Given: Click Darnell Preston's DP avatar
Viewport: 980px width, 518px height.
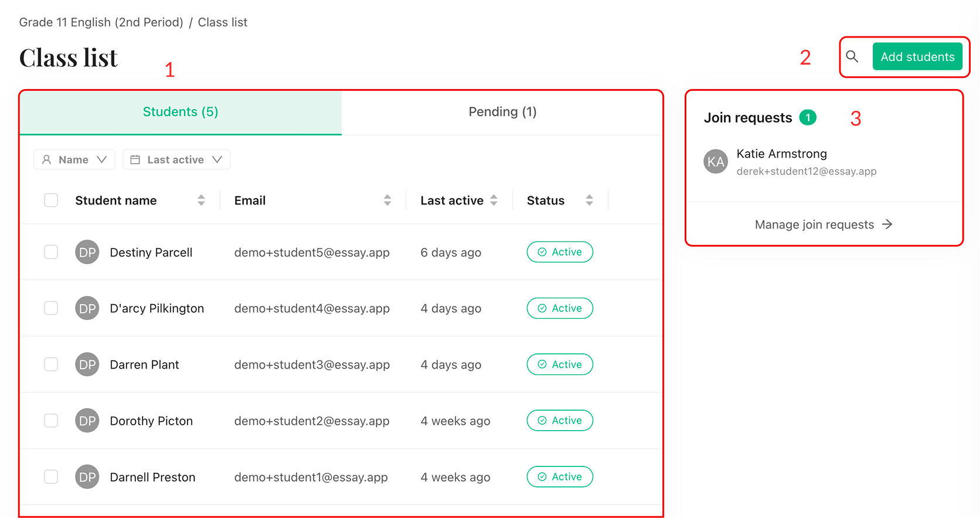Looking at the screenshot, I should click(87, 477).
